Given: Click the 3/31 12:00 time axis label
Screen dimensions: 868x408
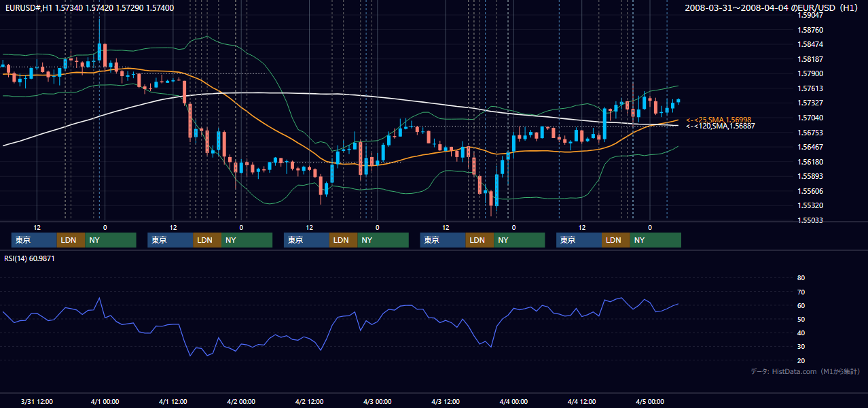Looking at the screenshot, I should (37, 402).
